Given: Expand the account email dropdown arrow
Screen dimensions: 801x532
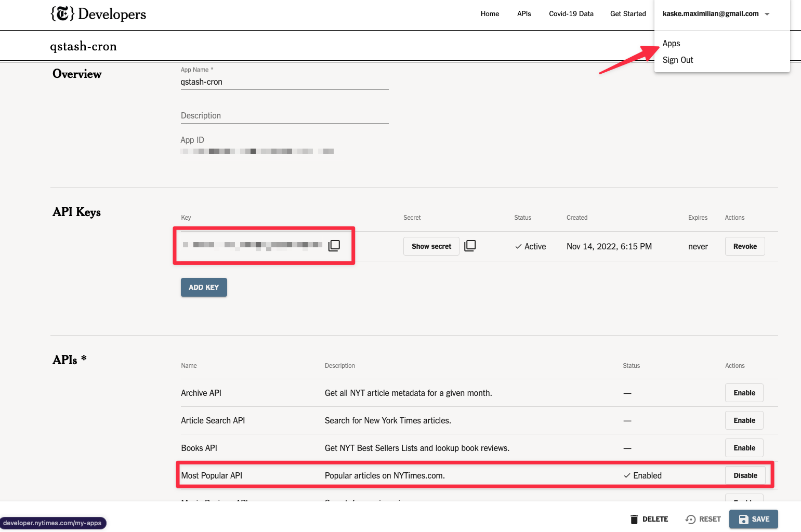Looking at the screenshot, I should tap(767, 14).
